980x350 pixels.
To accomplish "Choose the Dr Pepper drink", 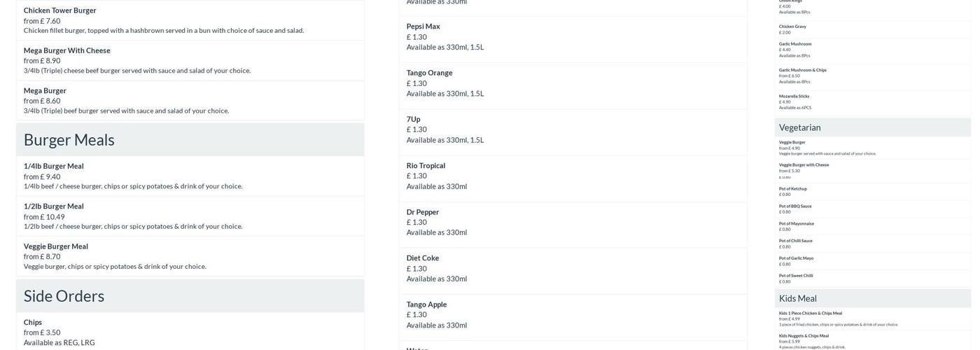I will click(x=423, y=212).
